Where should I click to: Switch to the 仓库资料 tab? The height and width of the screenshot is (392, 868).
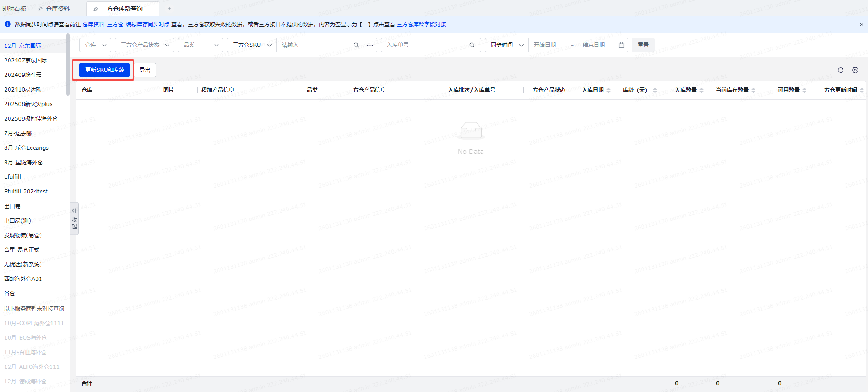click(58, 9)
